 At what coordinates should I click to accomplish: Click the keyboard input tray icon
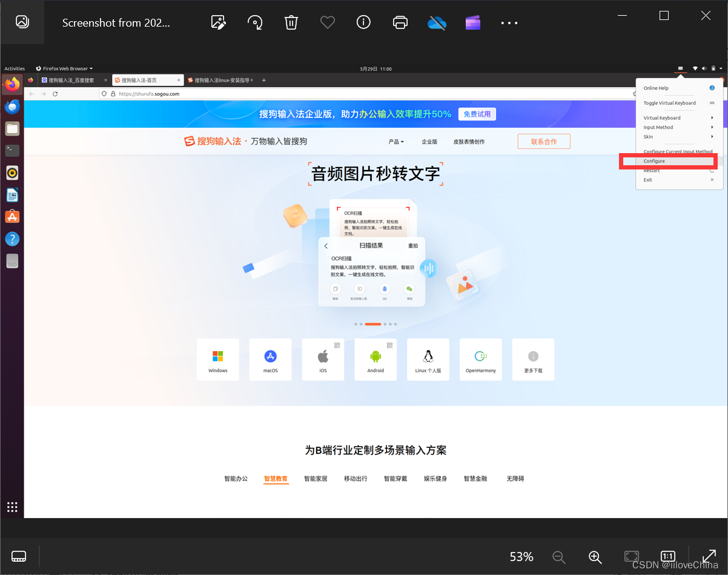[681, 68]
